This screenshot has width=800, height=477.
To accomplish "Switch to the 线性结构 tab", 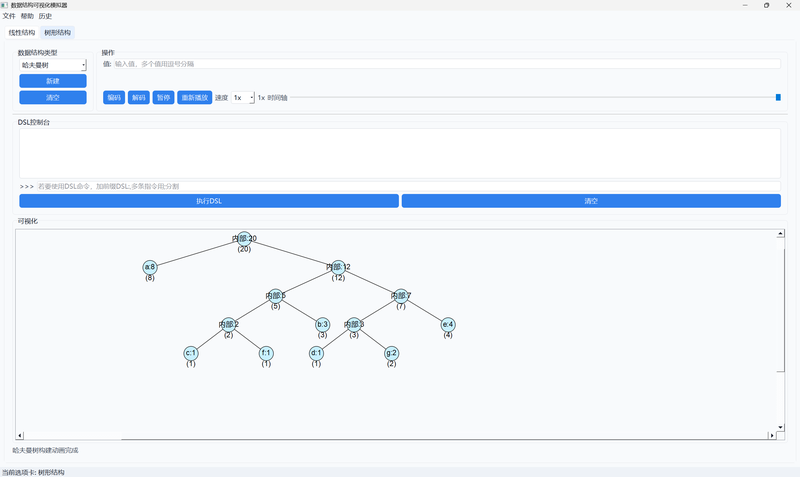I will click(x=22, y=33).
